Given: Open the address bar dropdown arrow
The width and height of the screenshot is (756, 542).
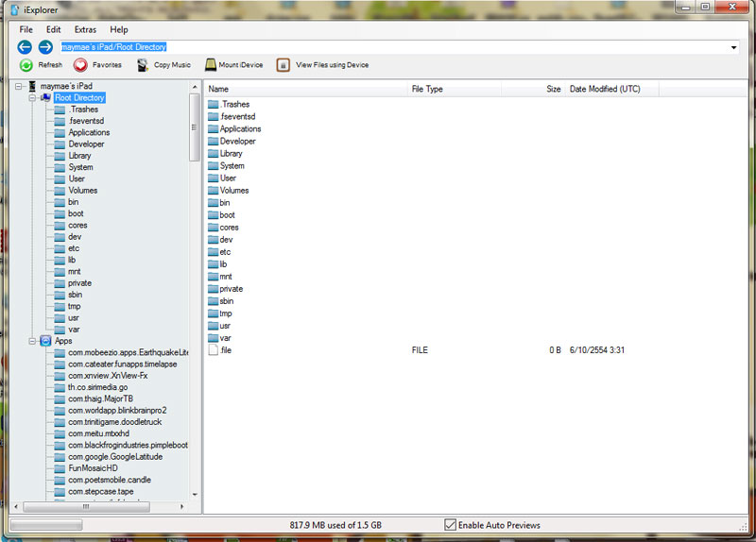Looking at the screenshot, I should tap(733, 47).
